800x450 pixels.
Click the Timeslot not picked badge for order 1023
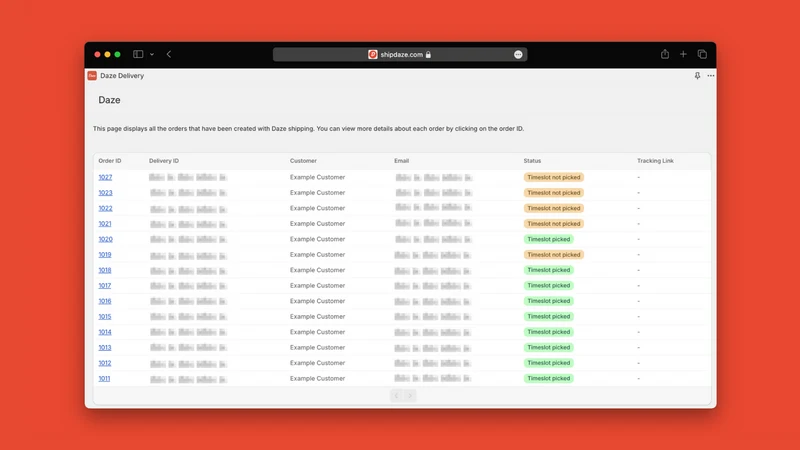554,193
